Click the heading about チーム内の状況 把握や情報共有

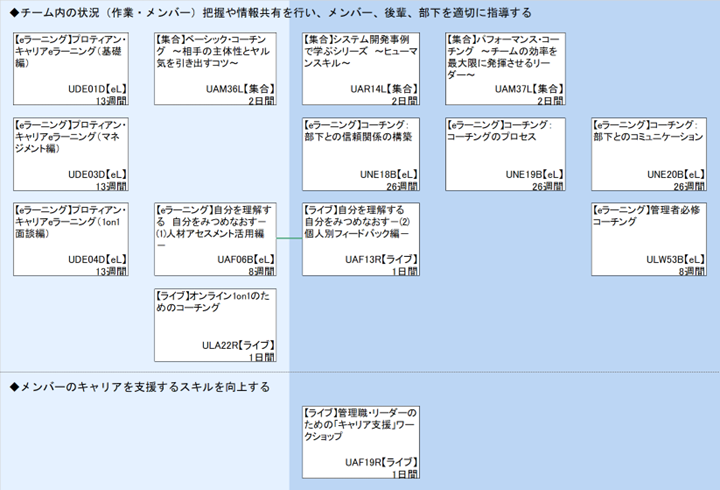[270, 13]
